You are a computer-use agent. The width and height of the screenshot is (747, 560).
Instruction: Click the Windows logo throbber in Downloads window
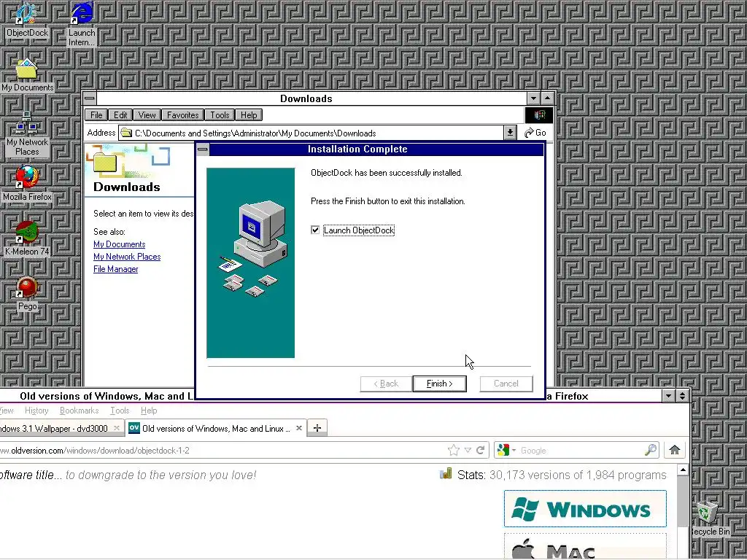(539, 114)
